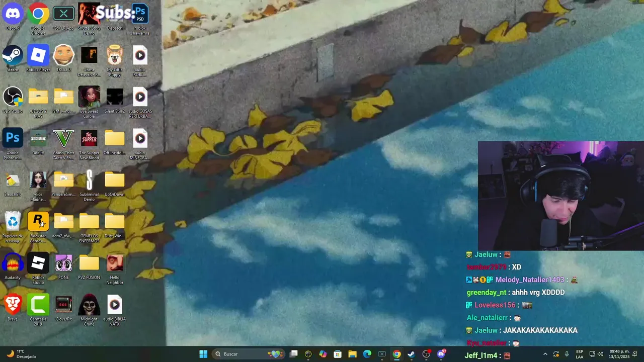Screen dimensions: 644x362
Task: Select the PVZ FUSION folder
Action: tap(89, 266)
